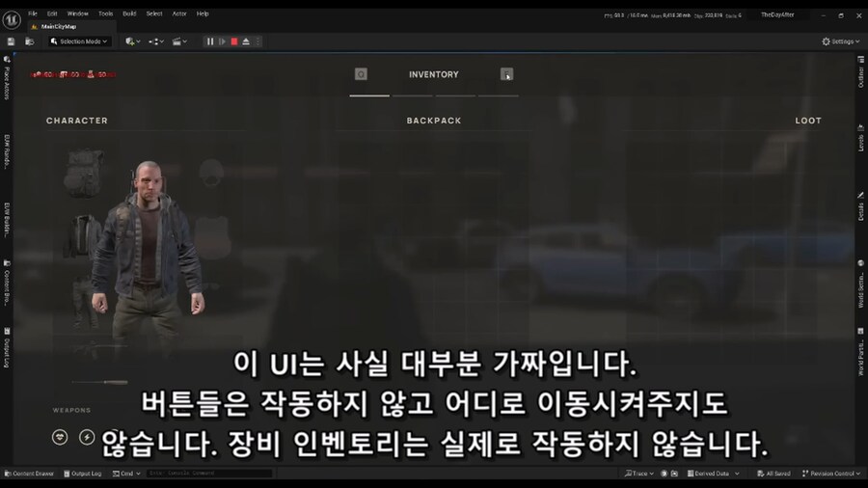Click the TheDayAfter project name
This screenshot has width=868, height=488.
777,14
